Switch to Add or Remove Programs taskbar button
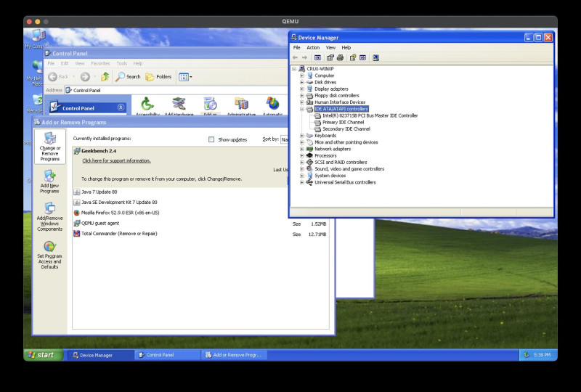The height and width of the screenshot is (392, 581). [x=234, y=355]
